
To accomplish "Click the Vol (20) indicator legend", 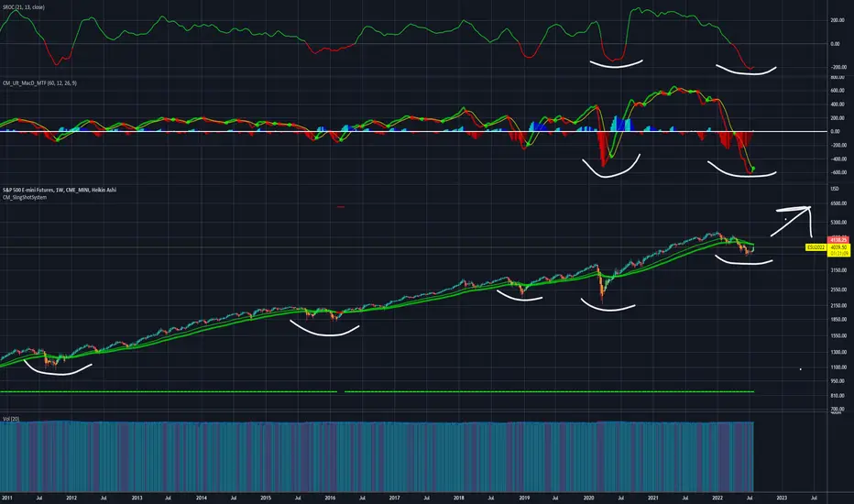I will pos(11,419).
